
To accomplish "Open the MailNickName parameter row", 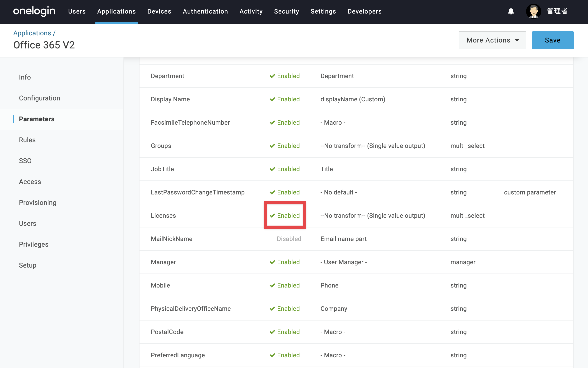I will tap(356, 239).
